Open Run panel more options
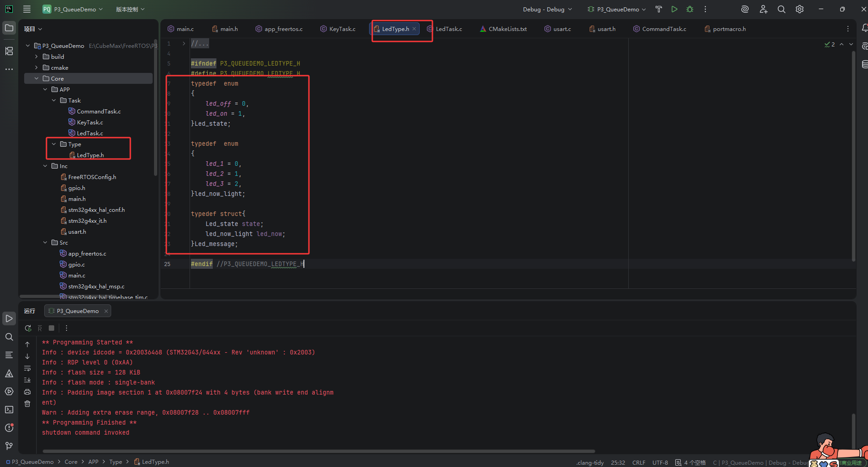This screenshot has height=467, width=868. (x=67, y=328)
